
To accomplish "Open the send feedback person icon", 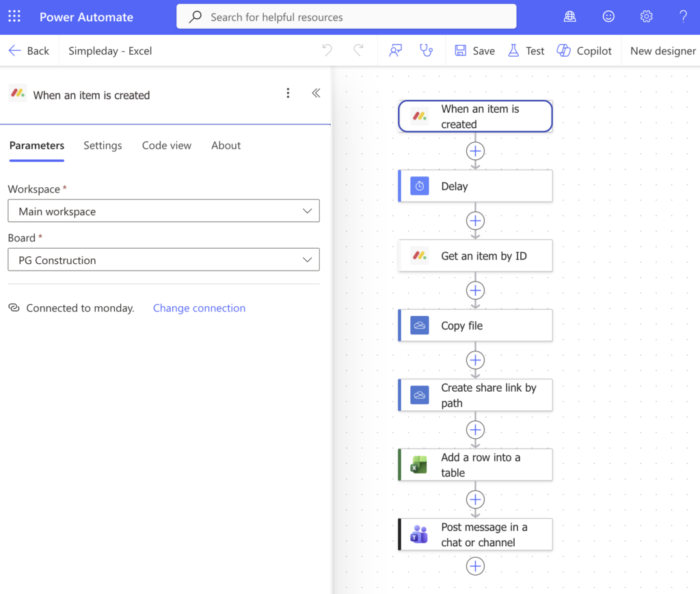I will 396,51.
